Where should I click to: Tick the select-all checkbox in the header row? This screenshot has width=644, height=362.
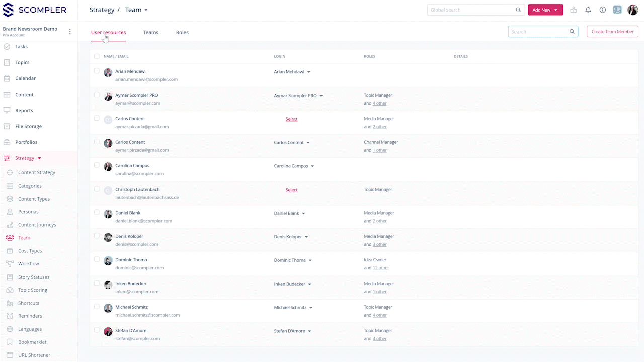coord(97,56)
